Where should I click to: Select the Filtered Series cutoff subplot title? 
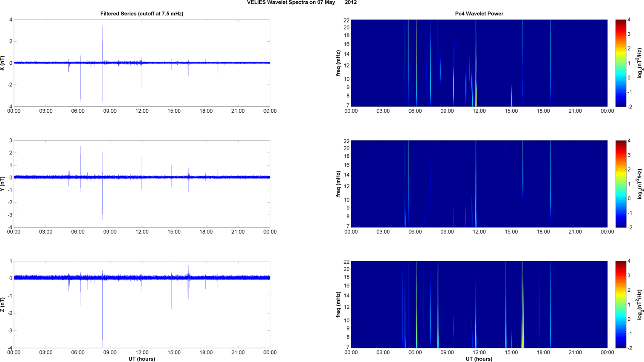[x=142, y=14]
